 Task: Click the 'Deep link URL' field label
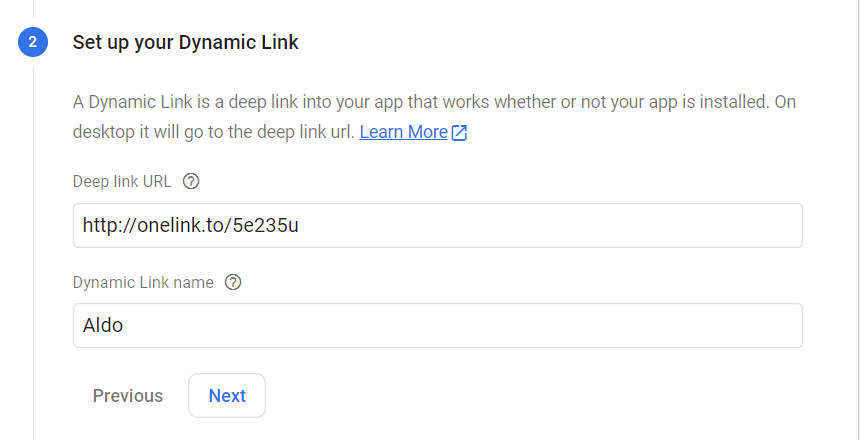tap(122, 181)
